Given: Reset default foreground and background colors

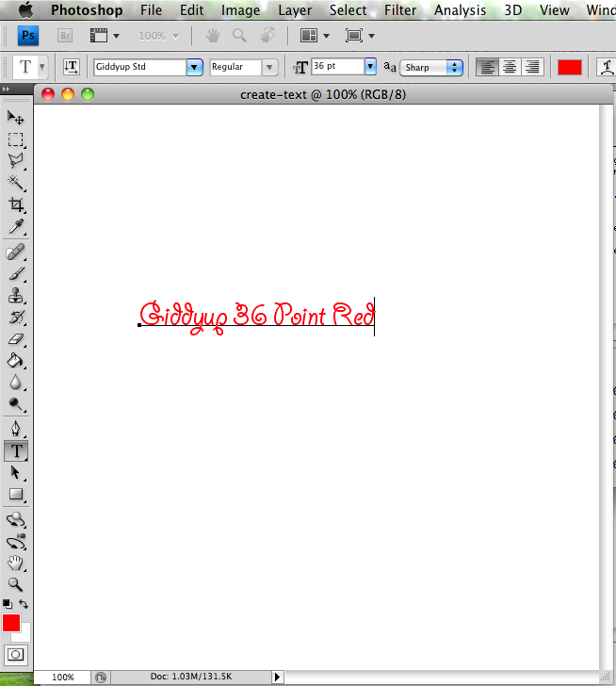Looking at the screenshot, I should point(7,604).
